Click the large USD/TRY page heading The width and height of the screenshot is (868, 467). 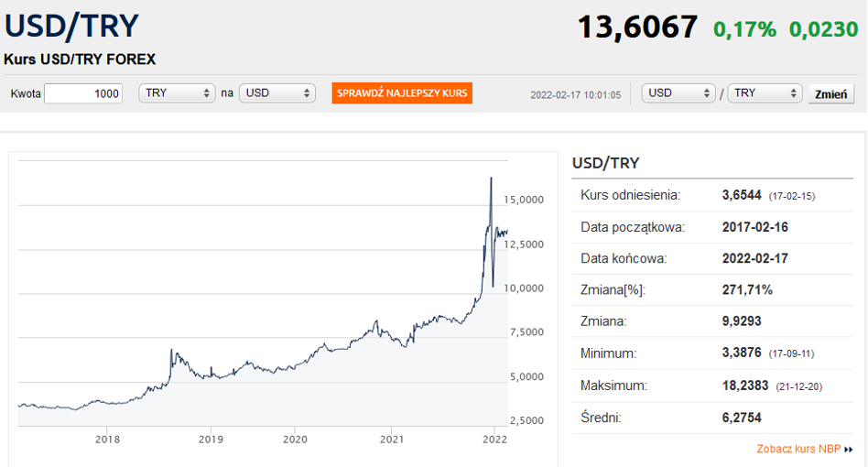[x=71, y=26]
